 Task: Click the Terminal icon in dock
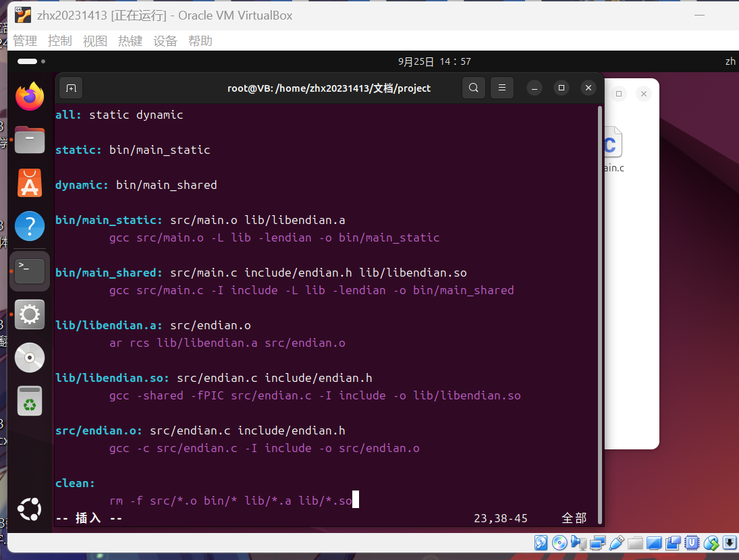(30, 271)
